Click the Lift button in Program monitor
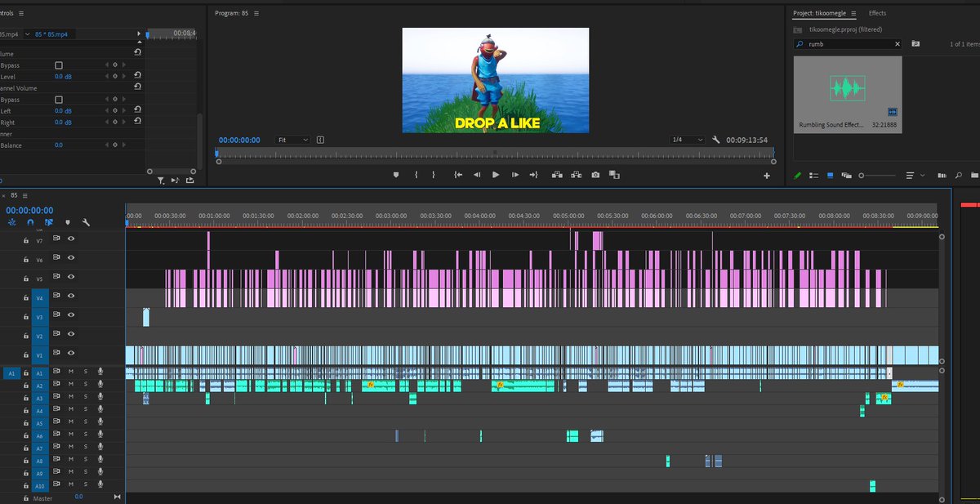This screenshot has height=504, width=980. [x=558, y=175]
